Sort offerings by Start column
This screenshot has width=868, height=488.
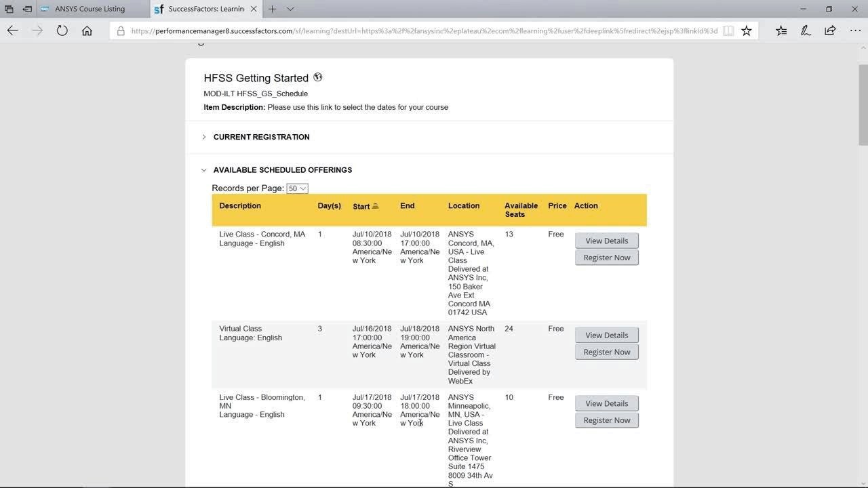point(366,206)
